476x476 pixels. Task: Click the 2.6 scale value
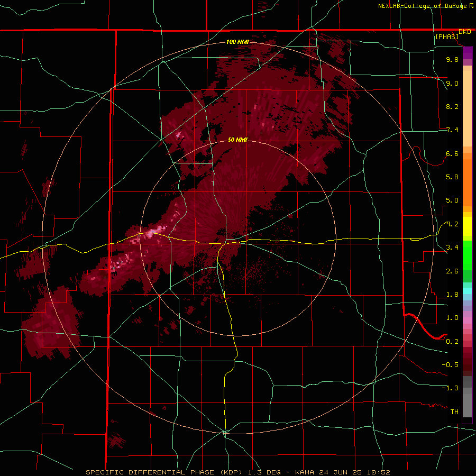coord(452,271)
